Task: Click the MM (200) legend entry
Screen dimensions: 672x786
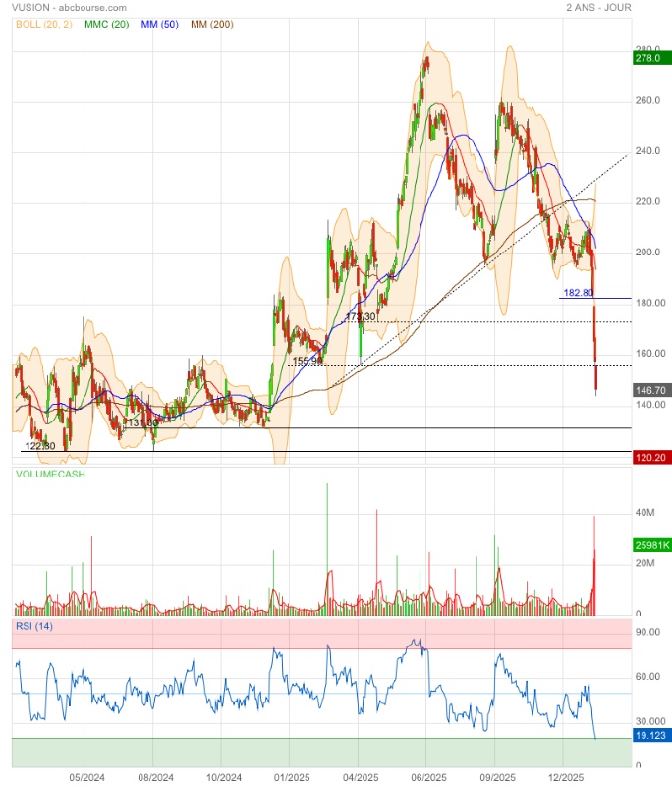Action: pyautogui.click(x=211, y=23)
